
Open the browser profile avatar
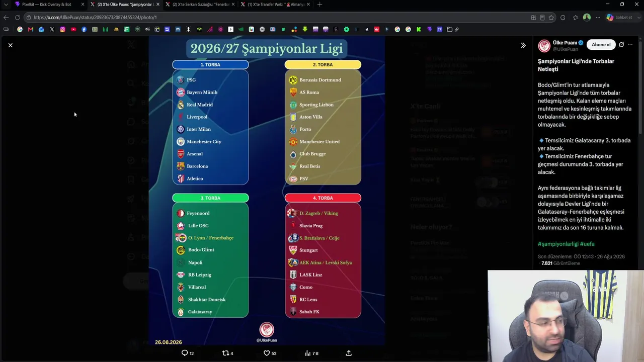click(x=587, y=17)
